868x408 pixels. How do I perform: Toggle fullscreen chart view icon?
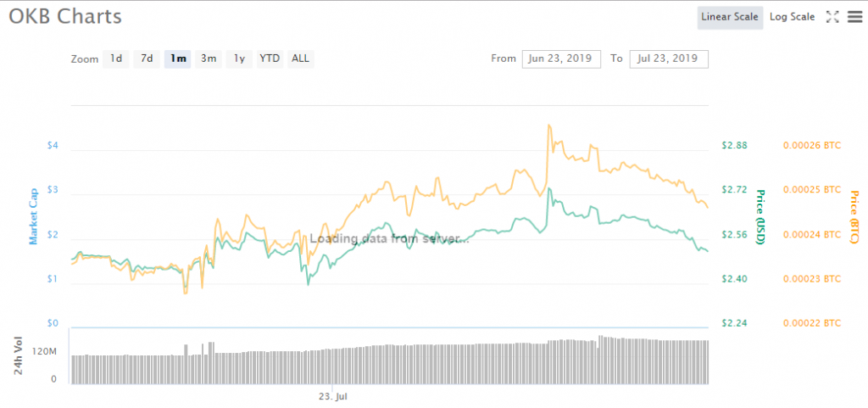(832, 17)
